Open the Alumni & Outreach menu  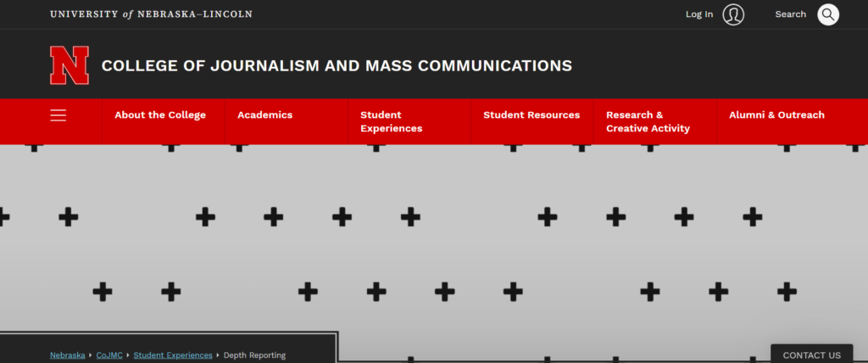point(776,115)
